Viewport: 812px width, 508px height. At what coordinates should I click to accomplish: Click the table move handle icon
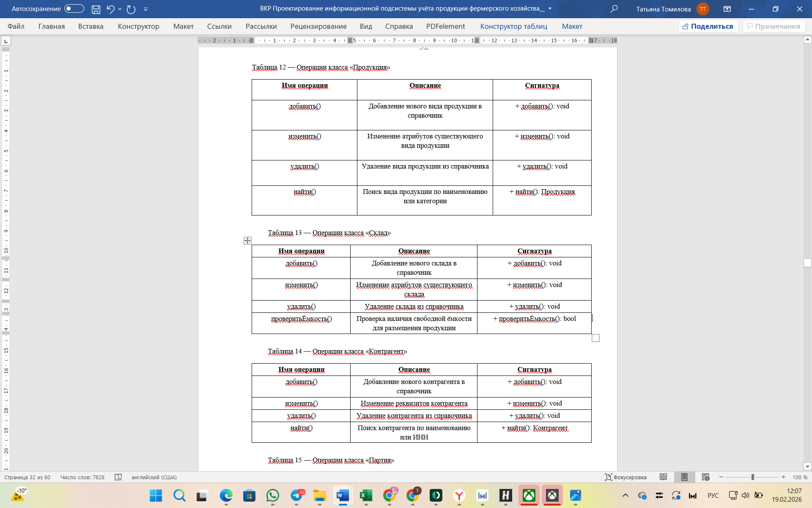click(247, 240)
